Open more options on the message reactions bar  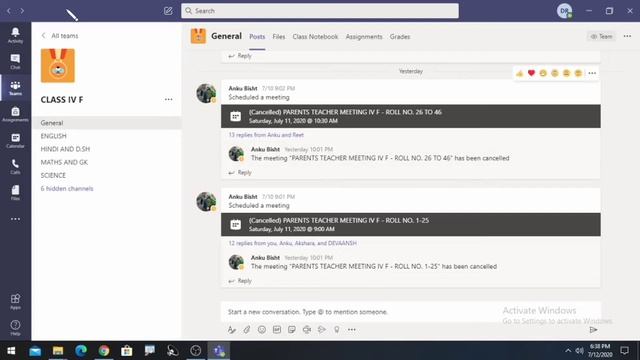coord(592,73)
